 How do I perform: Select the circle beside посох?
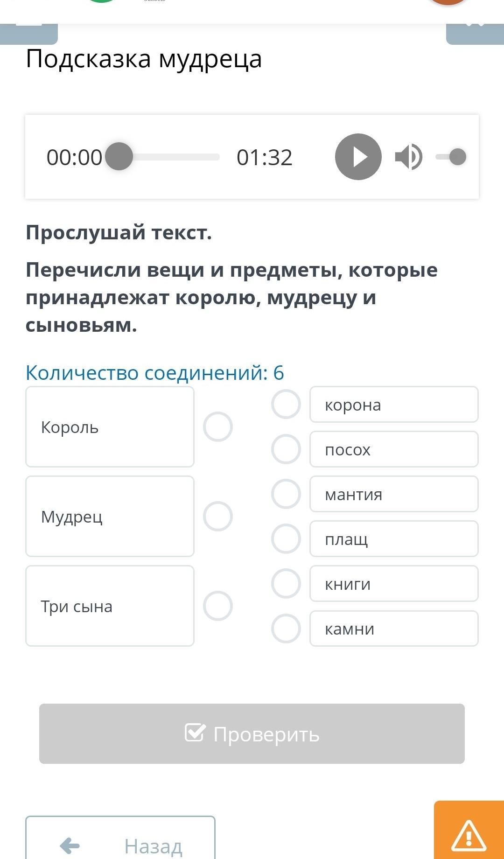point(286,449)
